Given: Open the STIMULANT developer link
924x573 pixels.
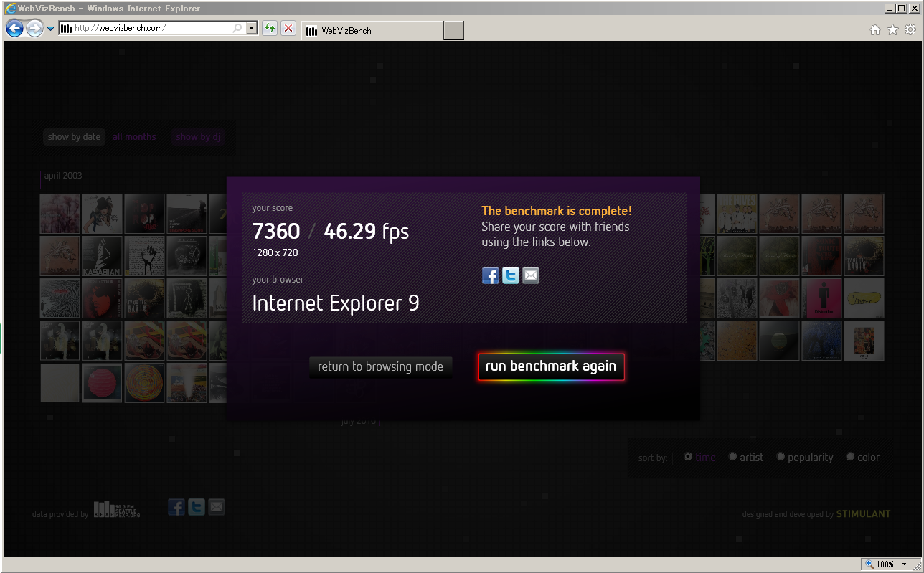Looking at the screenshot, I should 864,514.
